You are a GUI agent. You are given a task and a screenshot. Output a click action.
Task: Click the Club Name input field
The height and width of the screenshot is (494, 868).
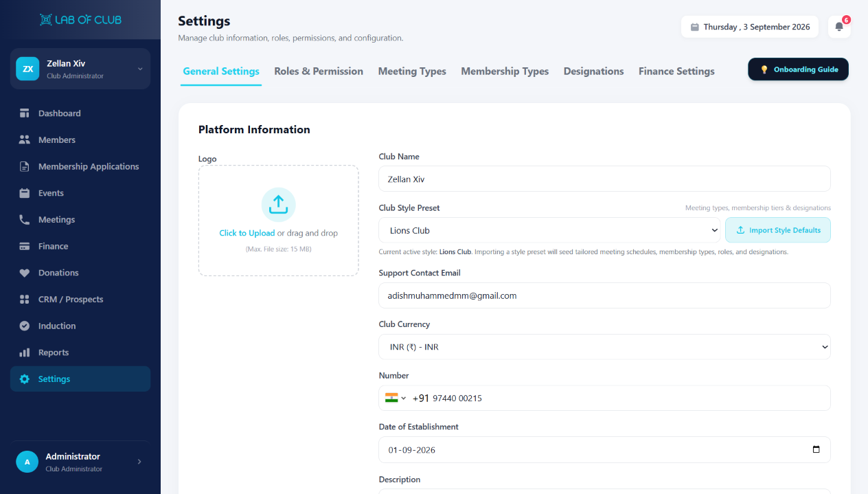click(604, 179)
